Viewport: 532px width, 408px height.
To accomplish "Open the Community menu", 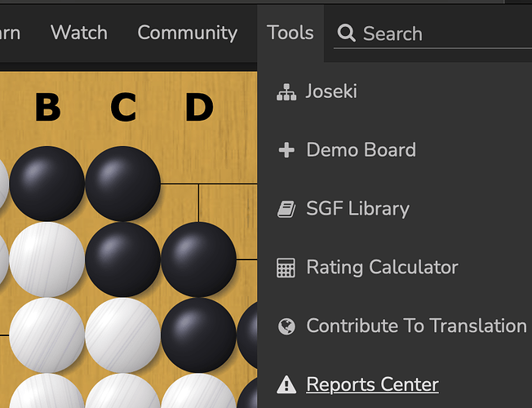I will point(187,33).
